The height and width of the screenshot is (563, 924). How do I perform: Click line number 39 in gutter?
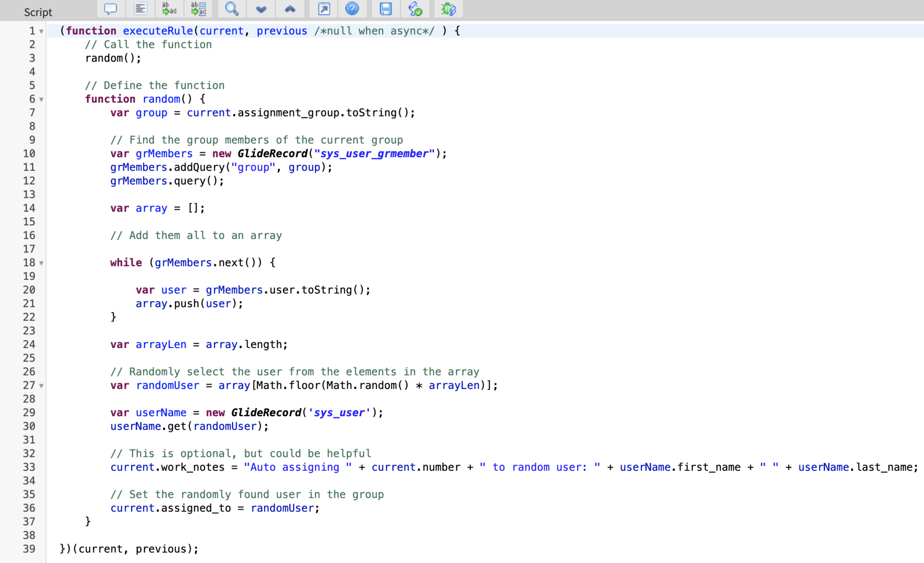pos(29,549)
